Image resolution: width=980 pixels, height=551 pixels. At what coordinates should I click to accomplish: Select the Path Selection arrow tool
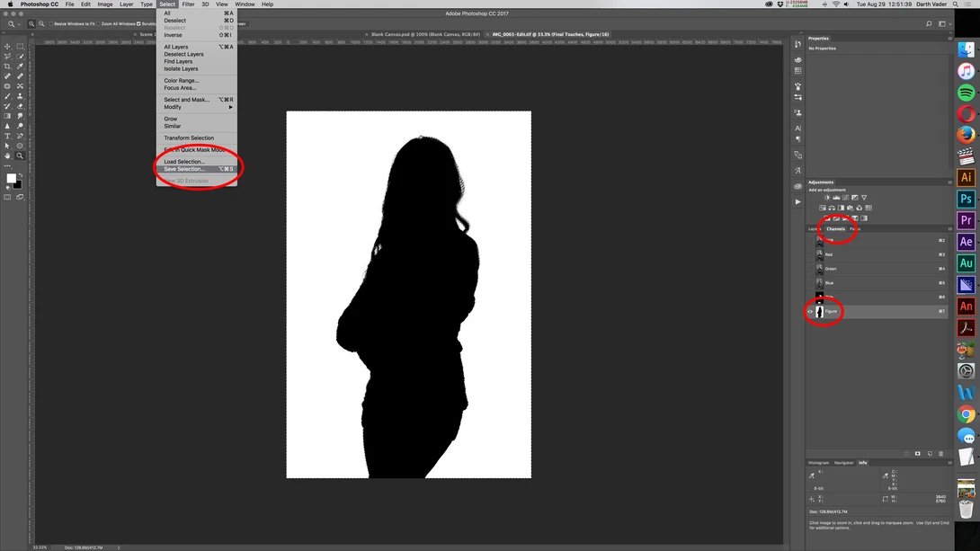click(x=7, y=147)
